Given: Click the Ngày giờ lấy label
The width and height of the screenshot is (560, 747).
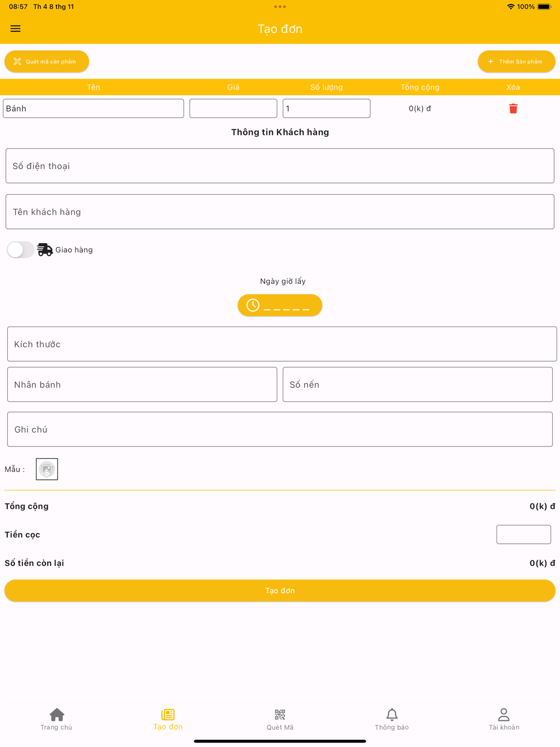Looking at the screenshot, I should click(x=283, y=281).
